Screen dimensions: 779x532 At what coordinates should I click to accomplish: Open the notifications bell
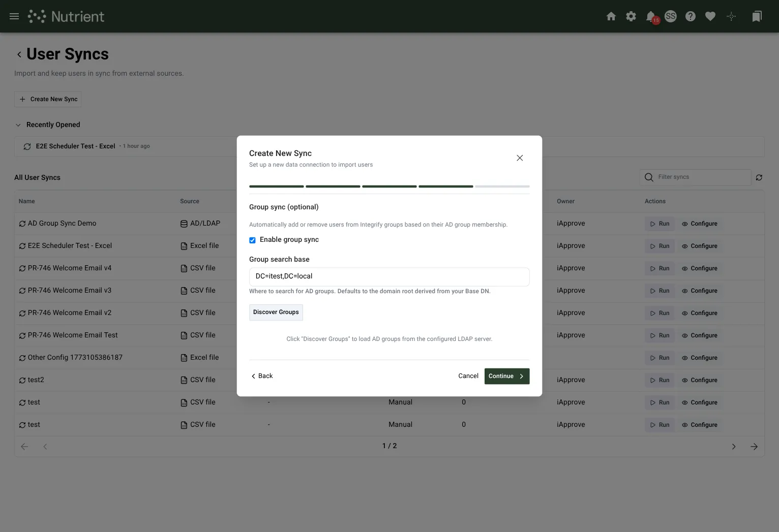click(x=651, y=16)
